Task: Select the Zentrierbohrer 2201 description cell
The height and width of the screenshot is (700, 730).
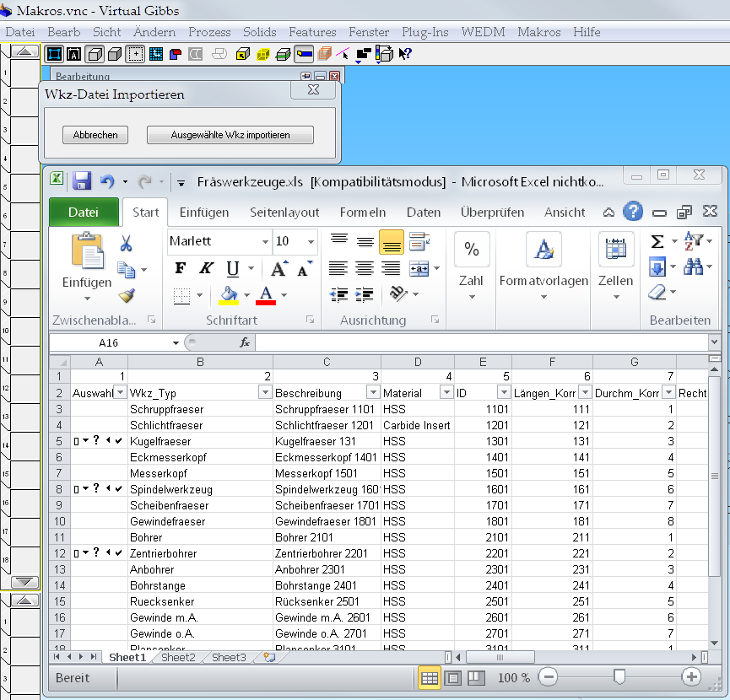Action: [327, 553]
